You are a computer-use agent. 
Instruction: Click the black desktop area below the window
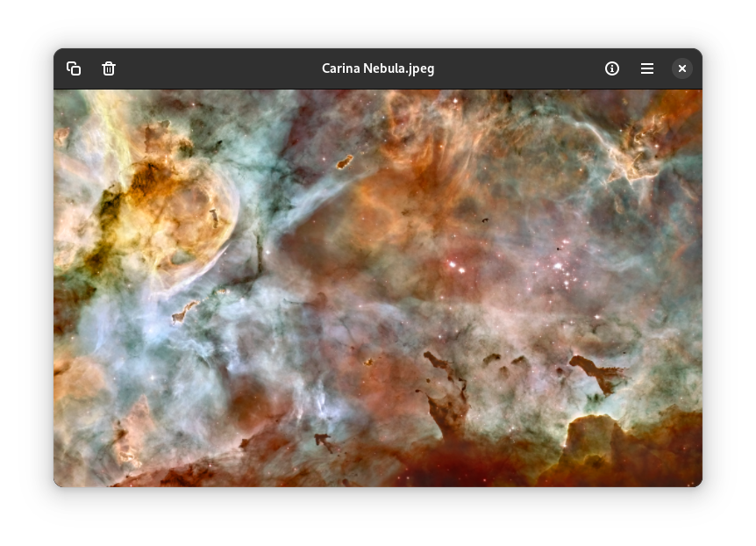tap(378, 518)
